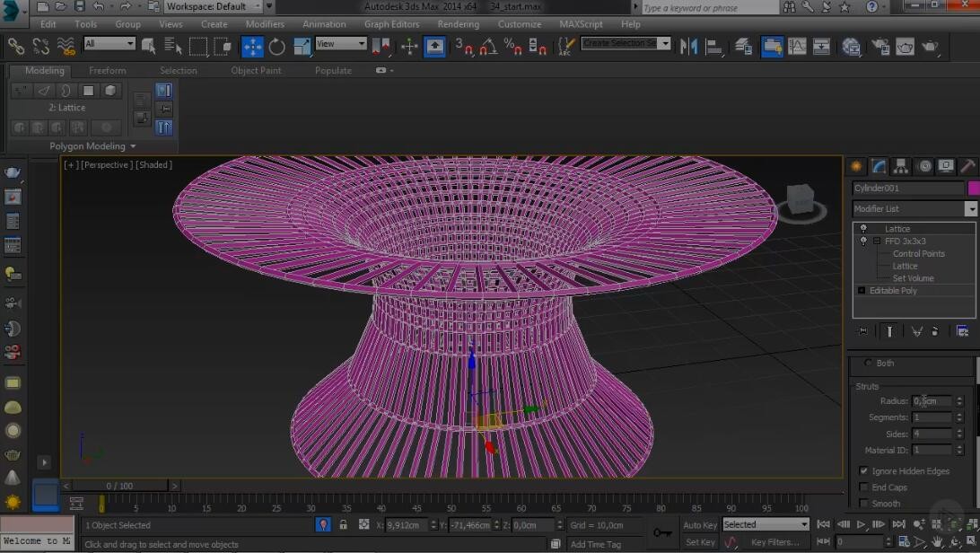Screen dimensions: 980x553
Task: Open the Schematic View icon
Action: [821, 47]
